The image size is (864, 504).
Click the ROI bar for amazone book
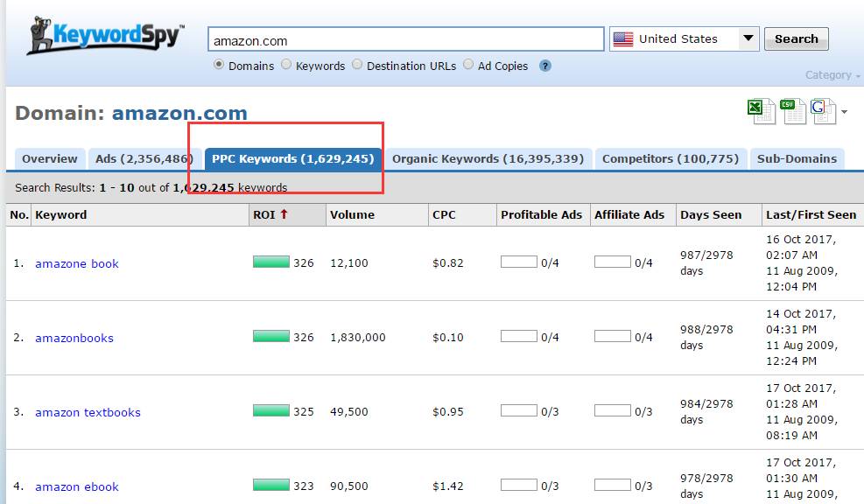coord(271,262)
